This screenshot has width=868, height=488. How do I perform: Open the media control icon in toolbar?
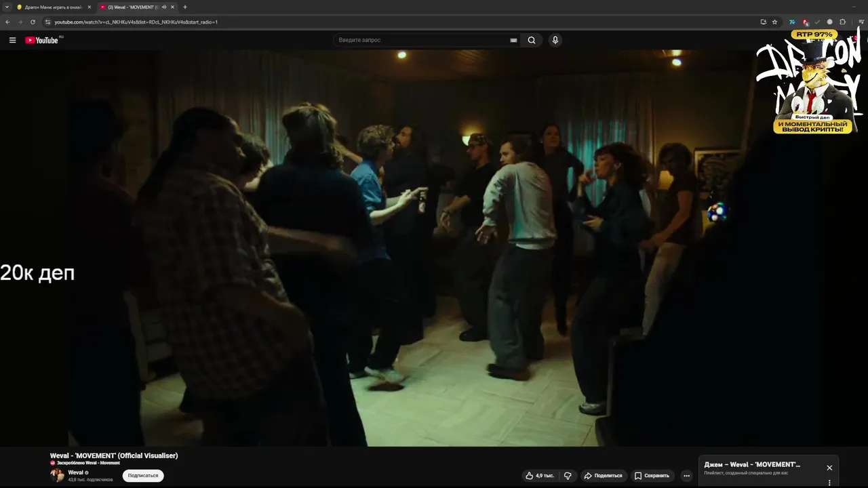tap(861, 22)
